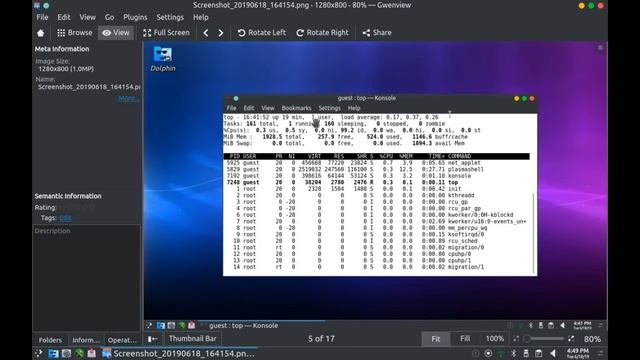Open the removable devices tray icon

pyautogui.click(x=526, y=353)
